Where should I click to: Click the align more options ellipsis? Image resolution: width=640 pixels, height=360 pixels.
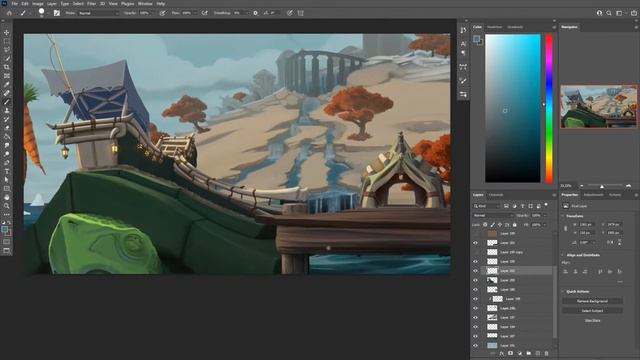[620, 282]
